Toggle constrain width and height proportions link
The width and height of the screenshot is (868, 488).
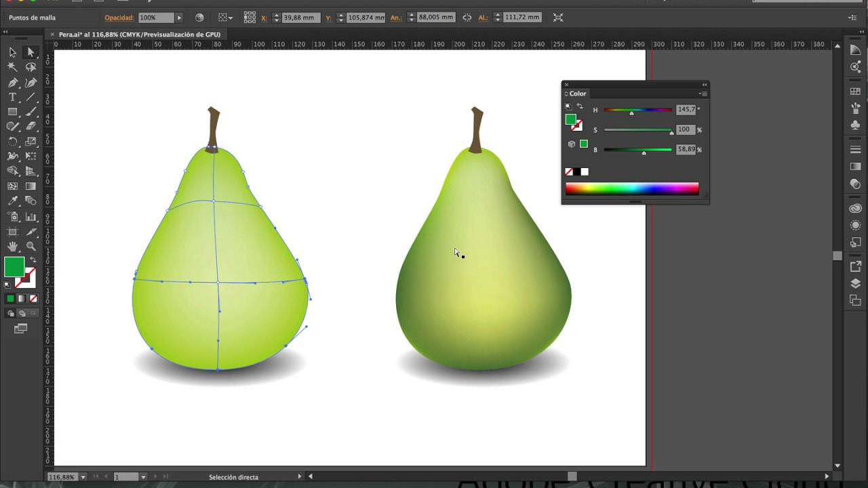(x=467, y=18)
